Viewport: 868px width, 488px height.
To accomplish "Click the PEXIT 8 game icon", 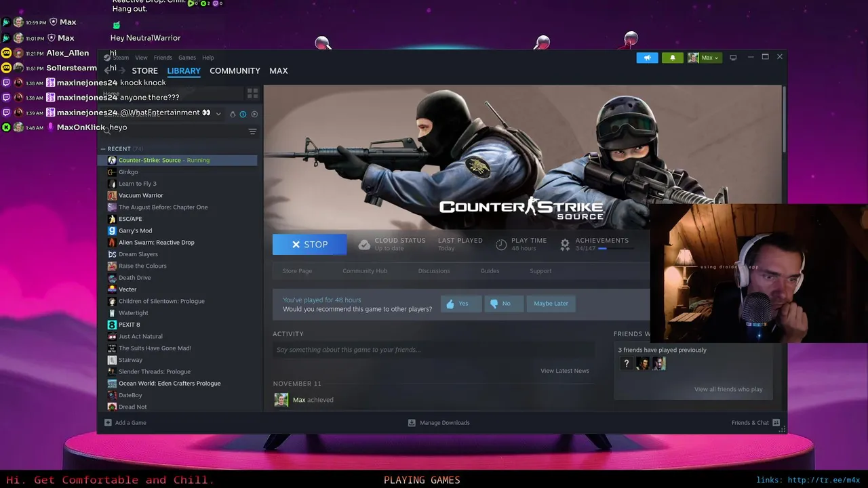I will 112,325.
